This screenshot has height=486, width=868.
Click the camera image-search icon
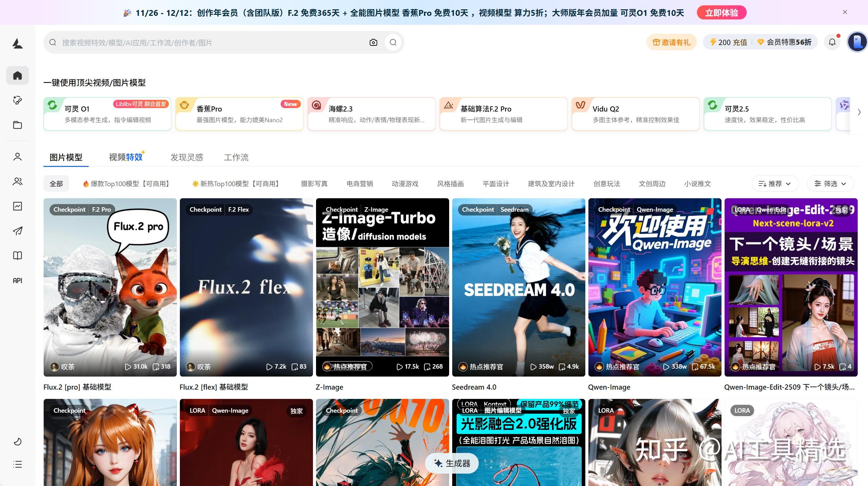tap(373, 42)
